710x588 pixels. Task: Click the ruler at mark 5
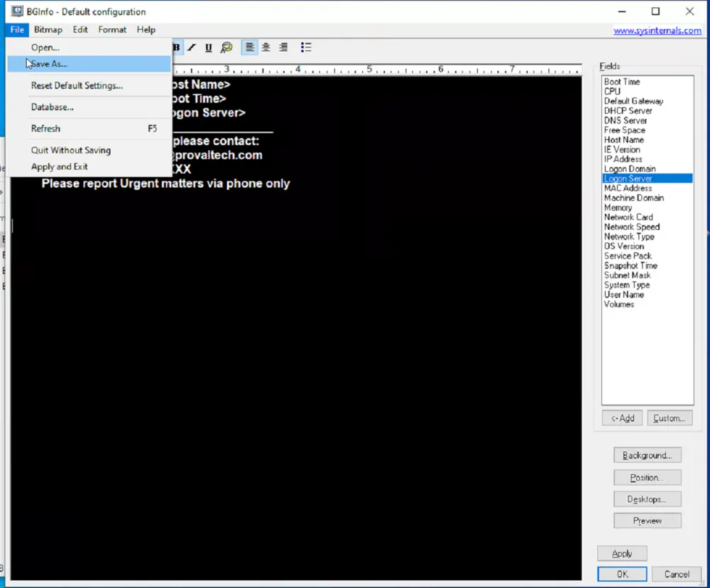[369, 69]
